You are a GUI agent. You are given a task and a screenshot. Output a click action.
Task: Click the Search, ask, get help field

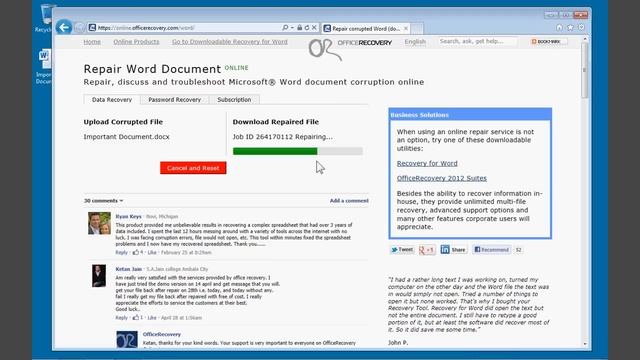coord(477,41)
